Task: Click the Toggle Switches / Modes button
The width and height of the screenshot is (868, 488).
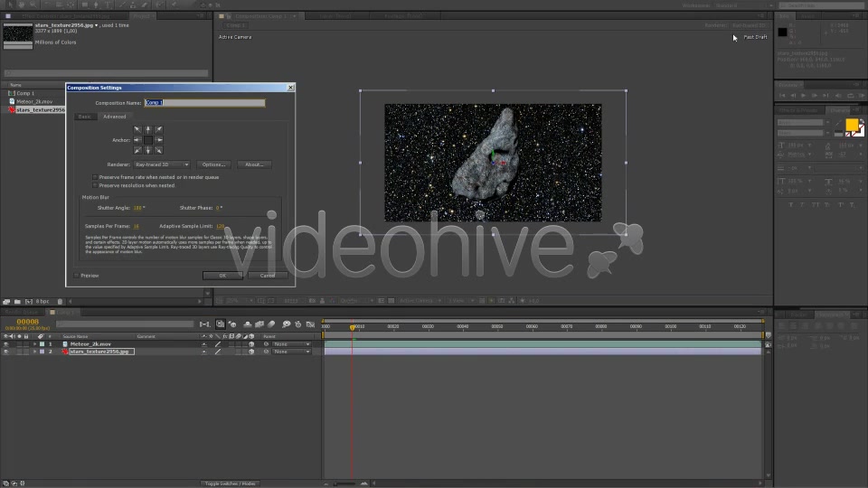Action: (230, 483)
